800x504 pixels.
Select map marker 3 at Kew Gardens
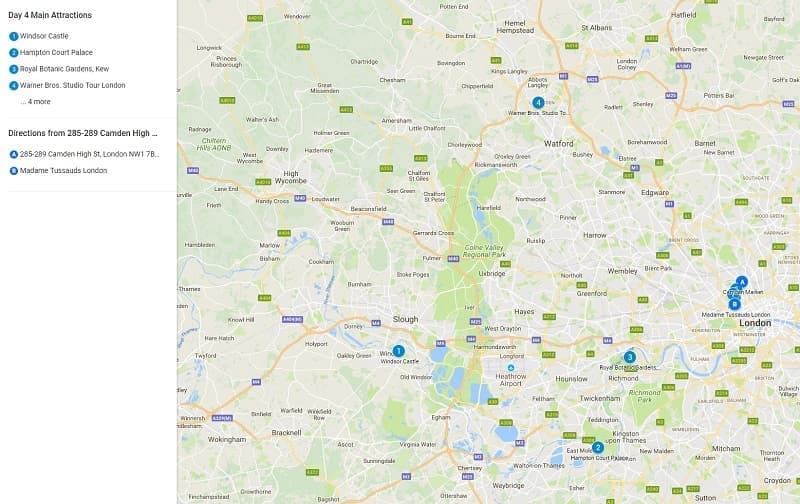click(630, 357)
